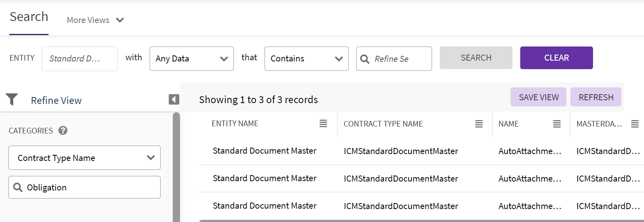Select the Search tab
The height and width of the screenshot is (222, 644).
29,17
